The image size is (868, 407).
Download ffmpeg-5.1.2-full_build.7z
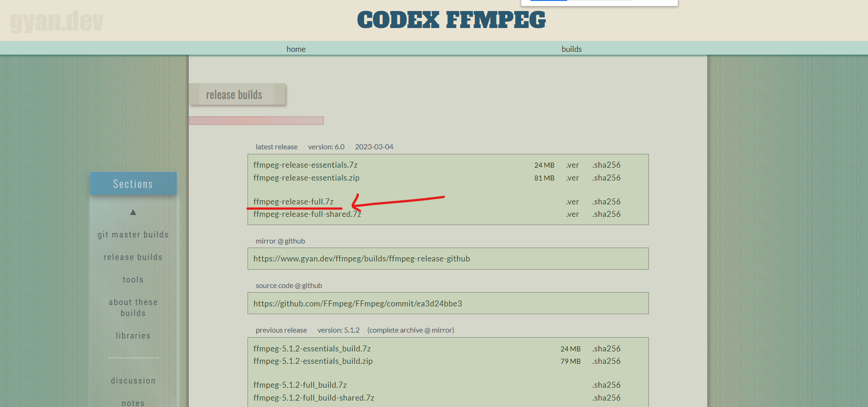[300, 385]
